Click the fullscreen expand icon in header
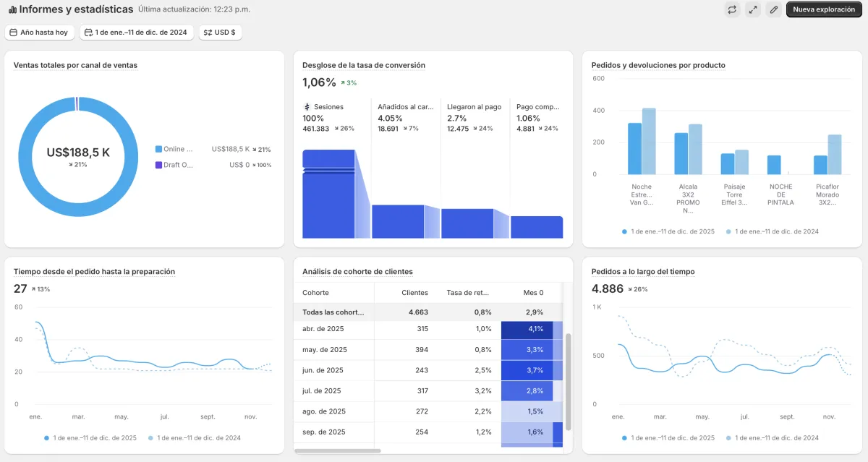 [x=753, y=9]
